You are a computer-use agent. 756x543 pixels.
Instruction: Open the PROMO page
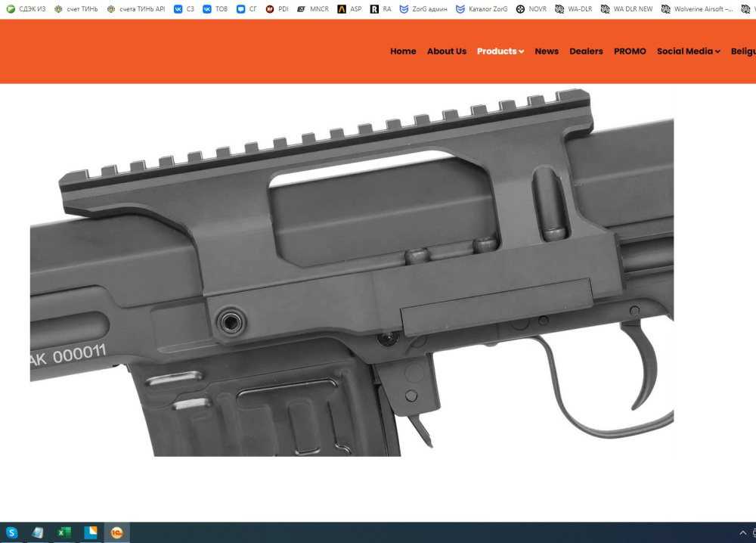pos(630,51)
